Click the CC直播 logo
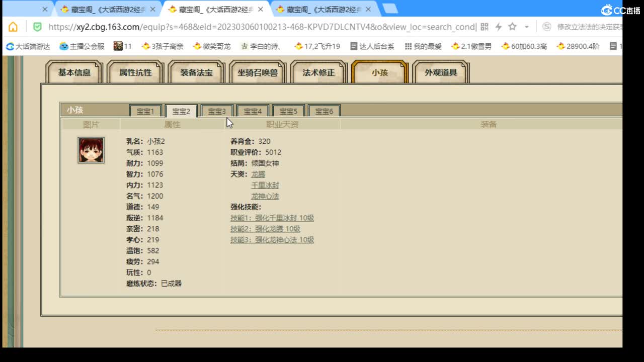The width and height of the screenshot is (644, 362). (x=621, y=10)
